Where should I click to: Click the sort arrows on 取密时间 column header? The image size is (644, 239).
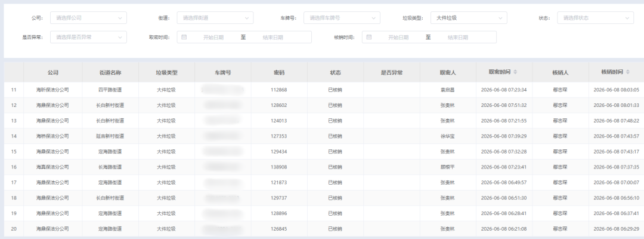[515, 72]
